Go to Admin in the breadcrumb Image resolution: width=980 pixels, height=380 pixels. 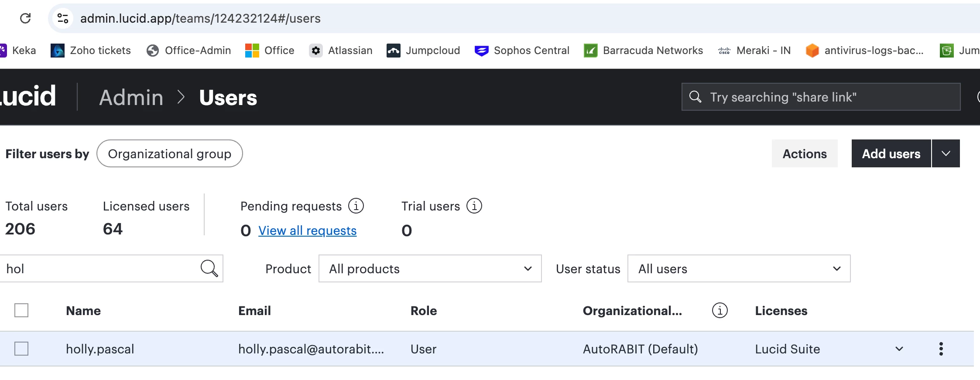pos(131,97)
